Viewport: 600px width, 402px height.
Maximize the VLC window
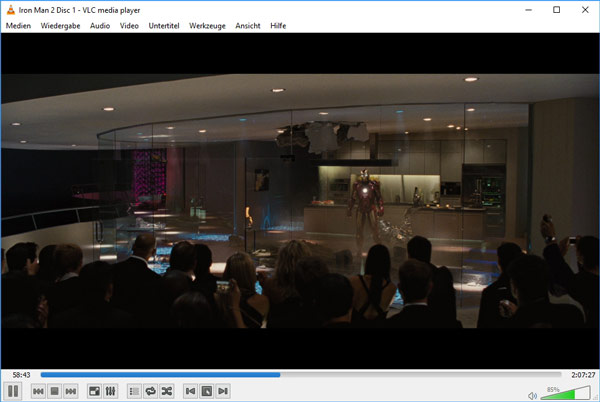(557, 10)
